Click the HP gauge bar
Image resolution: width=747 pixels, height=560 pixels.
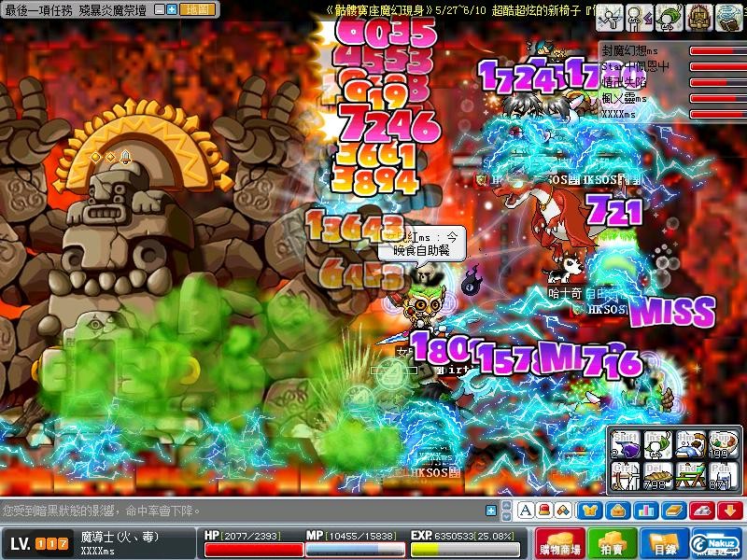pos(253,549)
